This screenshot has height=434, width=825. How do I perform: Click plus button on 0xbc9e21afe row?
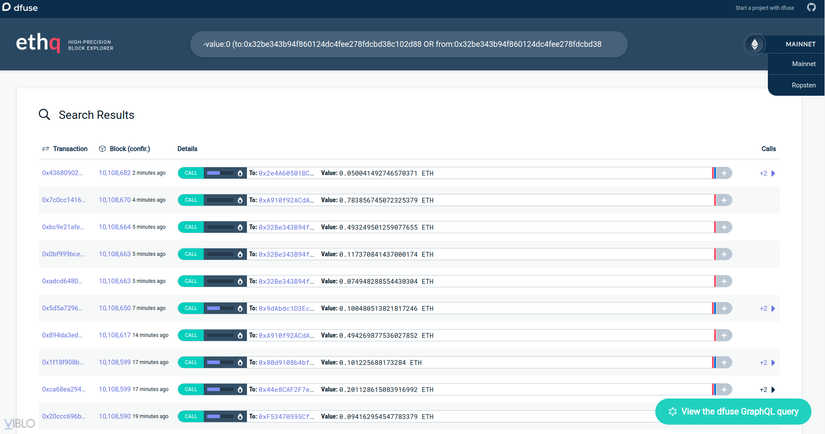click(x=724, y=227)
